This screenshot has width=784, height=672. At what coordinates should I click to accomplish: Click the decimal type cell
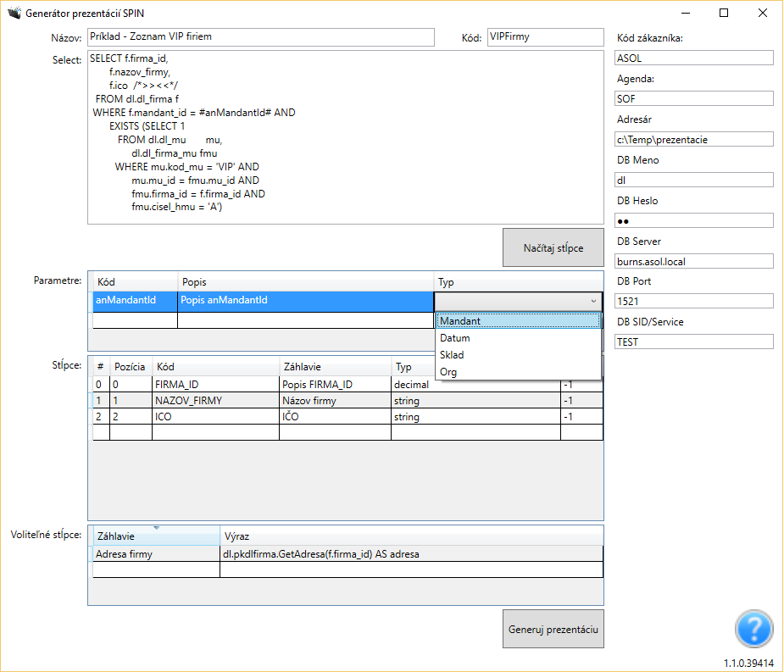[475, 385]
